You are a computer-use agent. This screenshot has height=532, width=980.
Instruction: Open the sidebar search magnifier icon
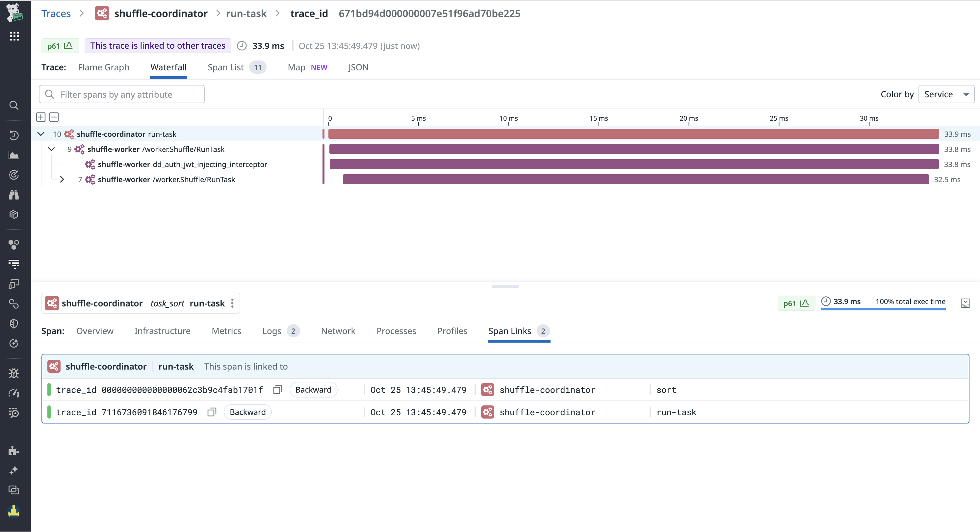(14, 105)
